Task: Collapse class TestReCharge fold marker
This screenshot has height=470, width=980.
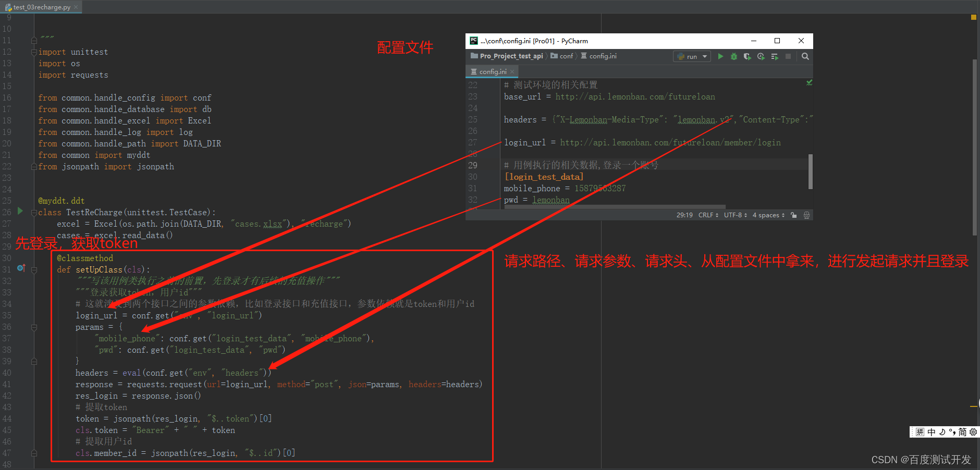Action: tap(34, 213)
